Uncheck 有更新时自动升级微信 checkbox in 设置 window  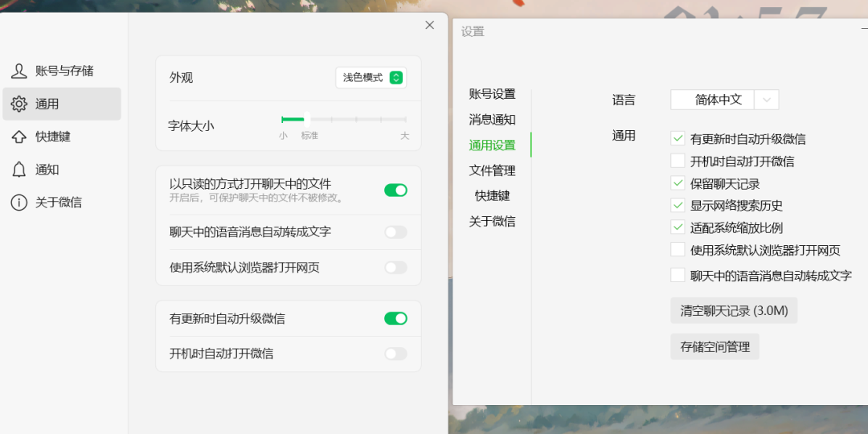(x=678, y=138)
